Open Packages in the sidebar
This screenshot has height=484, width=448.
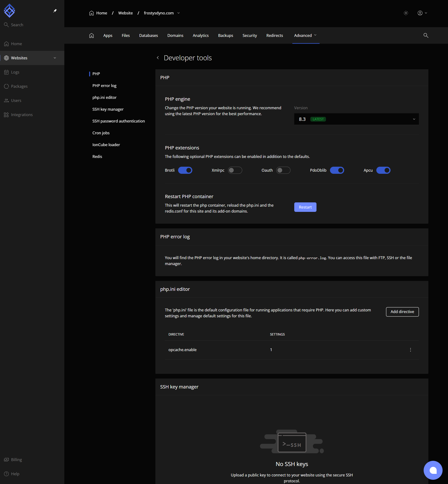[32, 86]
